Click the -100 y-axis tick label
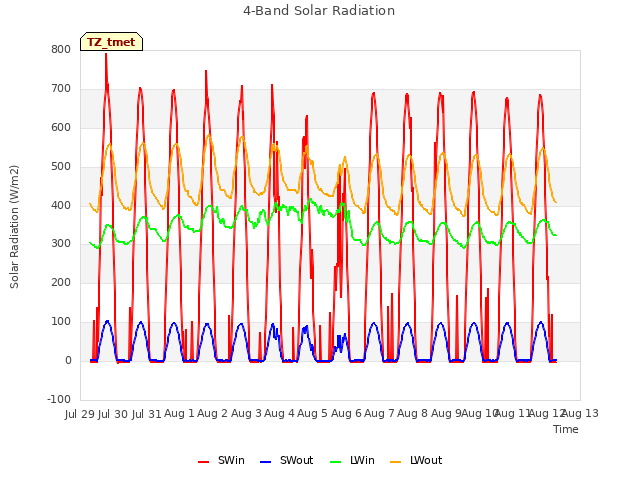This screenshot has height=480, width=640. 59,399
